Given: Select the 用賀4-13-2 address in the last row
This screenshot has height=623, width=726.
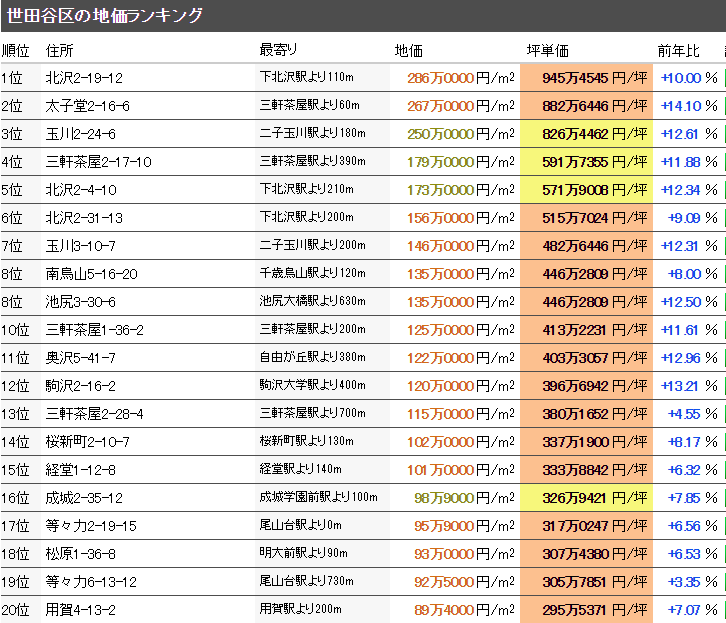Looking at the screenshot, I should coord(80,610).
